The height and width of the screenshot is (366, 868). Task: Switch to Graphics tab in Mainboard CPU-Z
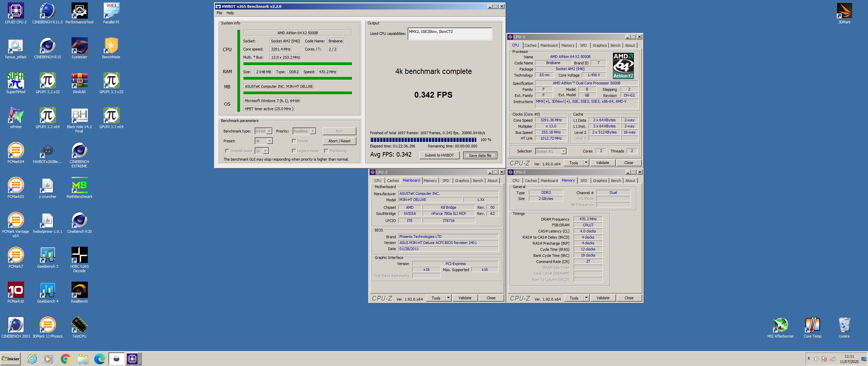pos(462,181)
